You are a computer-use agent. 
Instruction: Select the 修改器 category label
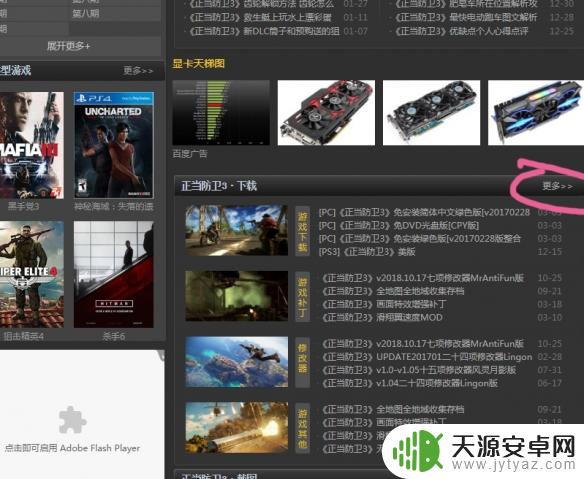[x=302, y=362]
